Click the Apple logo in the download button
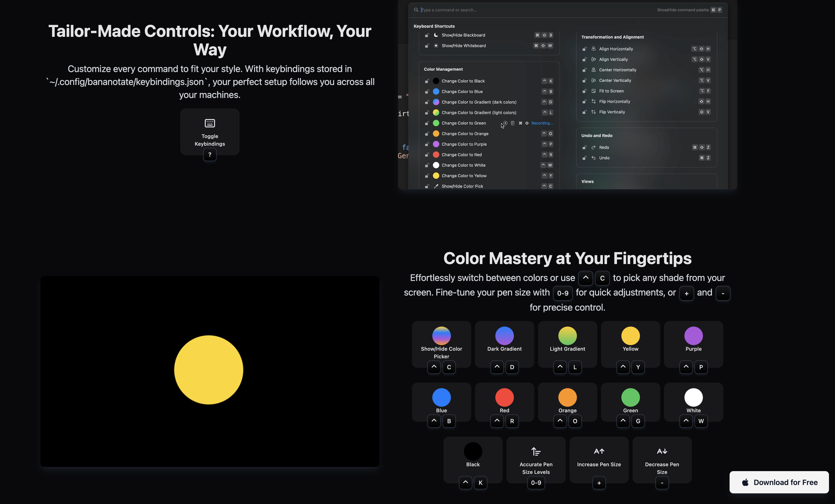This screenshot has height=504, width=835. 745,482
